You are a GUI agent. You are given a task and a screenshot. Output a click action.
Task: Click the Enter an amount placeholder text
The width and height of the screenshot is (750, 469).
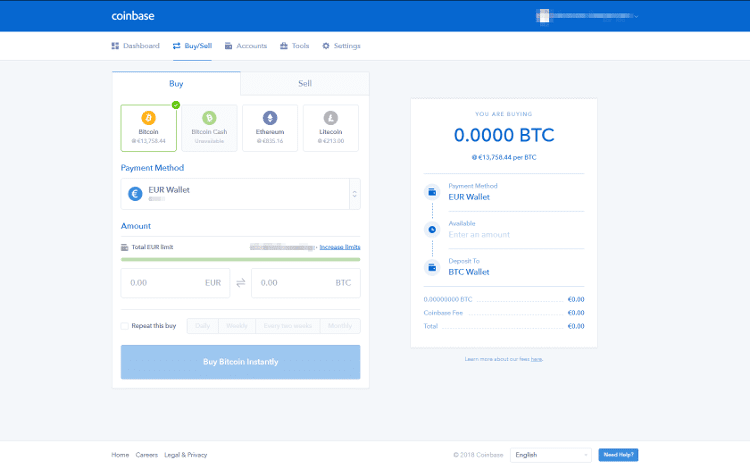click(x=479, y=235)
